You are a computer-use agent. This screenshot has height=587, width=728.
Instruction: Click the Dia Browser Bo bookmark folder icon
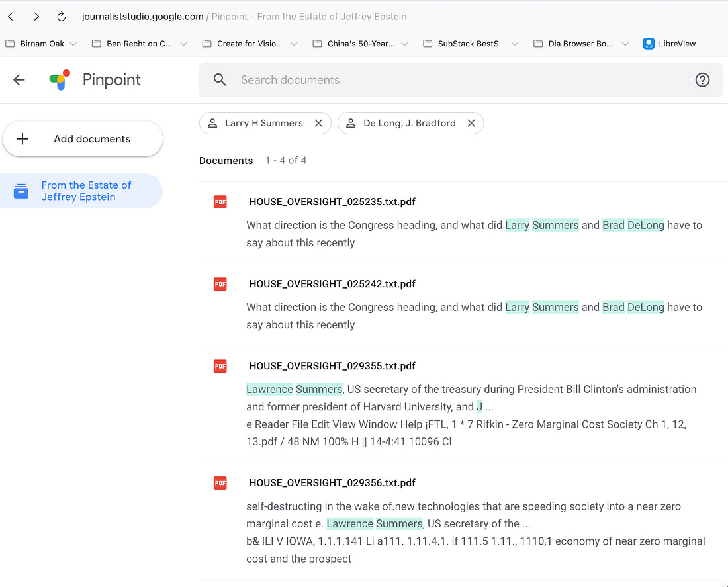tap(537, 44)
